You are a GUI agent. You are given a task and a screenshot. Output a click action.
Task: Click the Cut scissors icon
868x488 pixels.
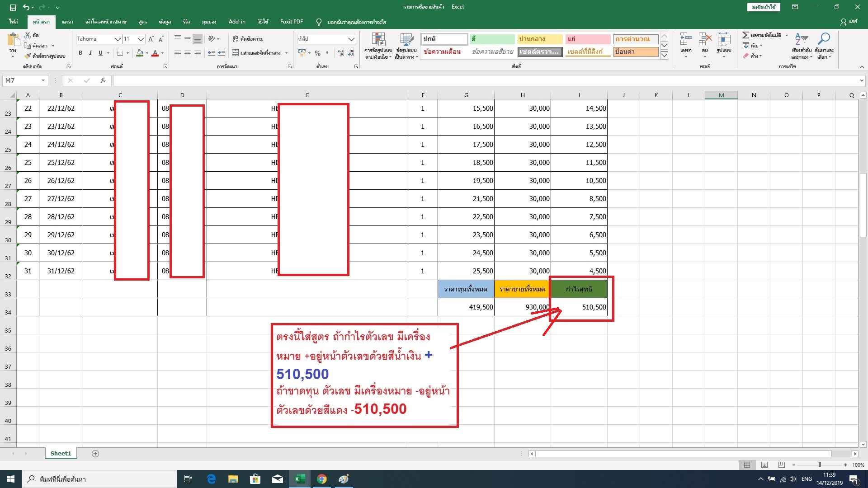pos(28,35)
